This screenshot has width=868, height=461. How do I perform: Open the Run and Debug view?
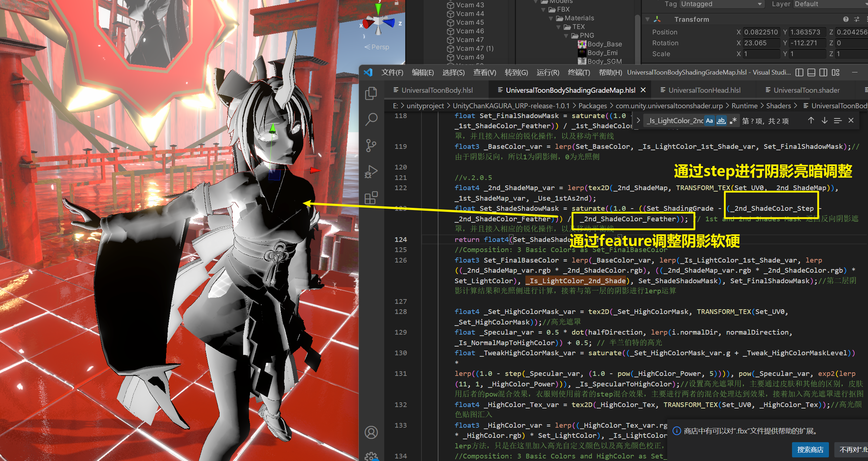coord(371,172)
